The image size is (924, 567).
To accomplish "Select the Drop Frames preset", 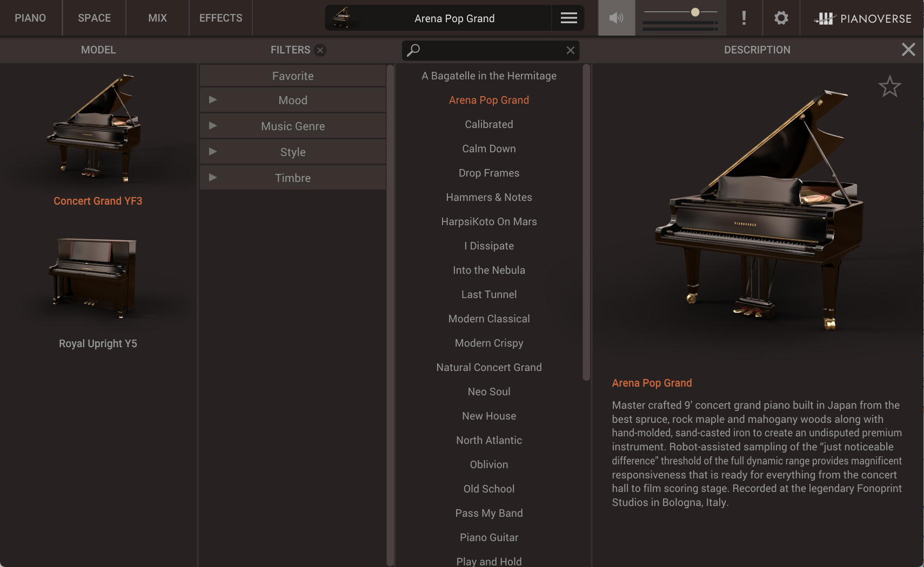I will coord(489,173).
